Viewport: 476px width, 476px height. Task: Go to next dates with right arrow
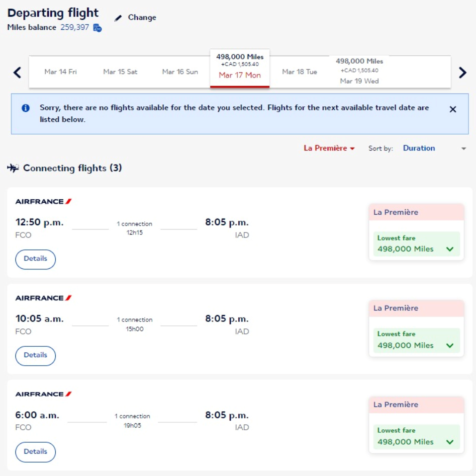tap(463, 73)
